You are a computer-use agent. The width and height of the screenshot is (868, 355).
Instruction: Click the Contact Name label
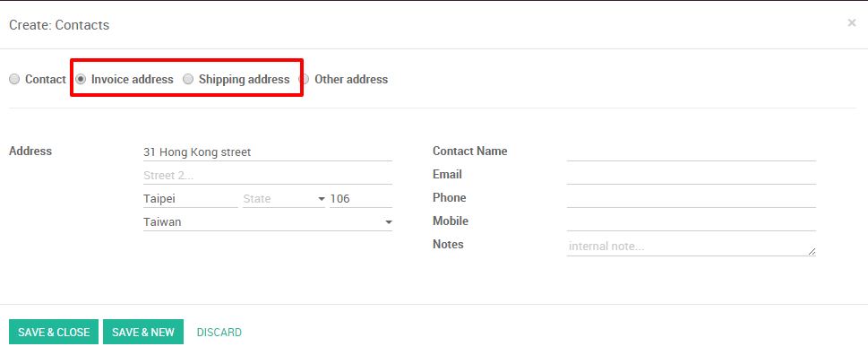470,152
